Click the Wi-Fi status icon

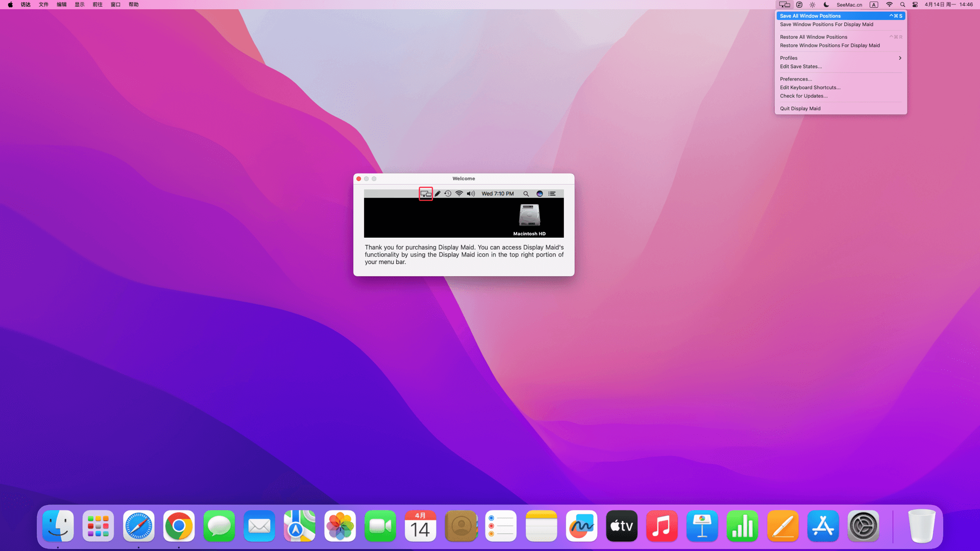[889, 5]
